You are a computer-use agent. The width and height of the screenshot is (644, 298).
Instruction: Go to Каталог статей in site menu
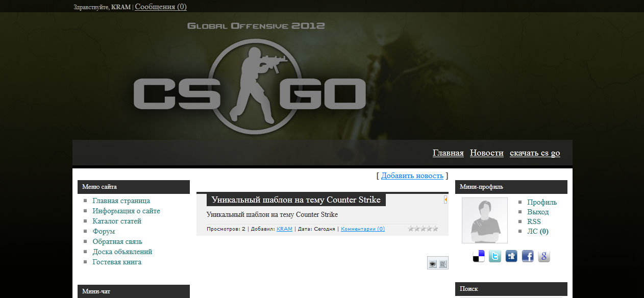[x=117, y=221]
